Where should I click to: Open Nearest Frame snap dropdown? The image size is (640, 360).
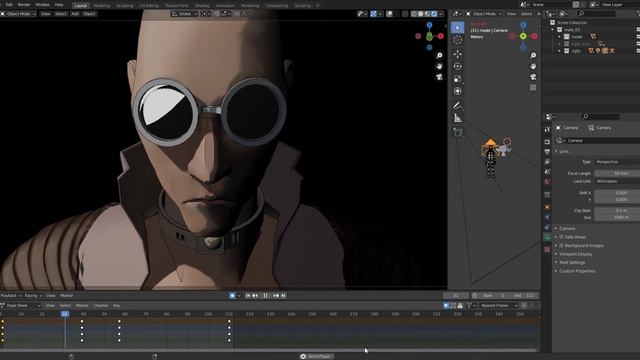(498, 305)
